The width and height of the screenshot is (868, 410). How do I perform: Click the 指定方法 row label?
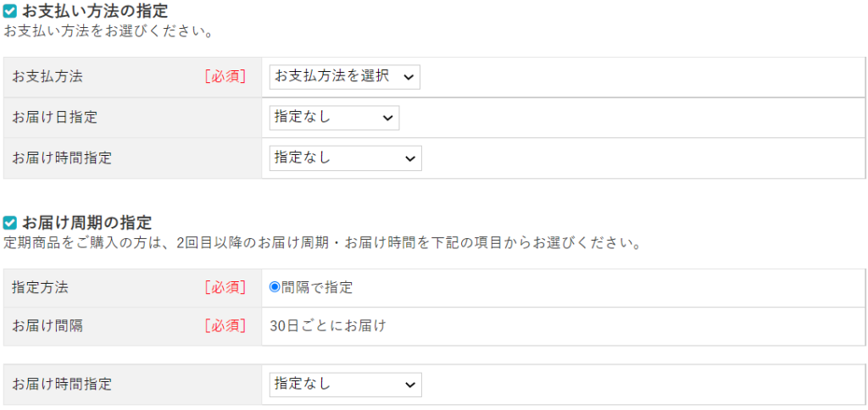tap(40, 287)
